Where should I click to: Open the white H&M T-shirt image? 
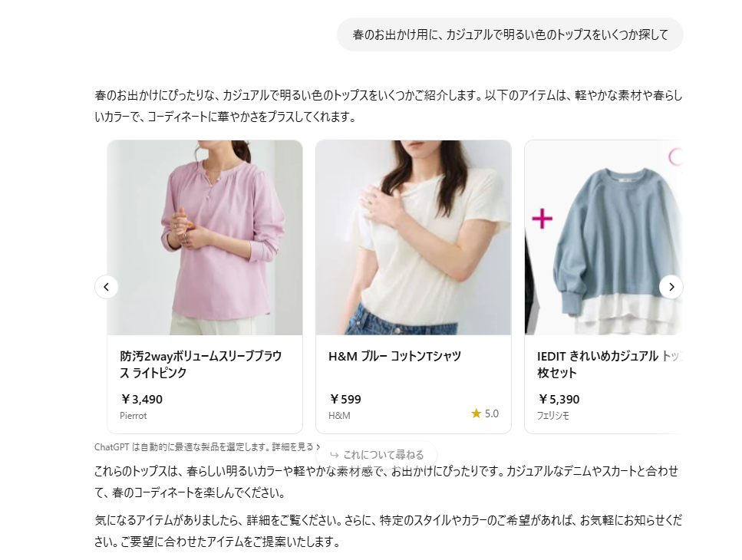[x=414, y=238]
